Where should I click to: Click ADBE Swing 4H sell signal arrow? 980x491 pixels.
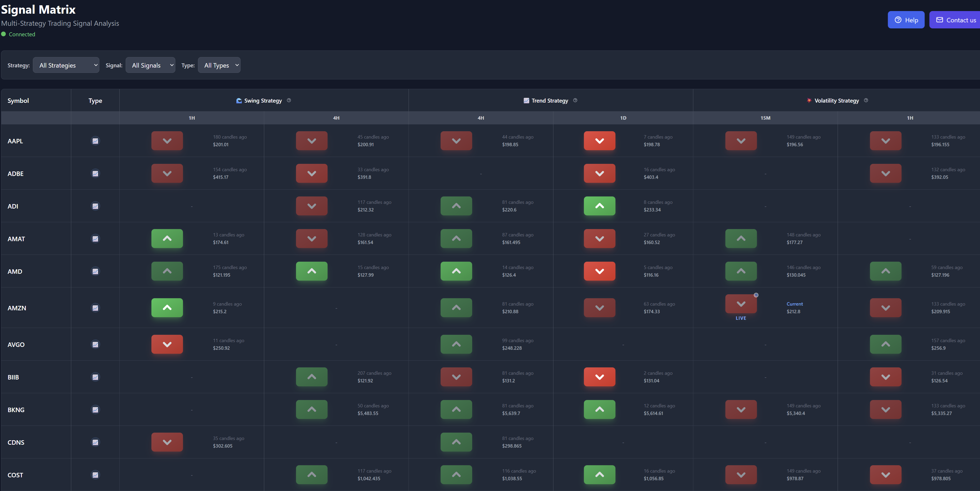pyautogui.click(x=312, y=174)
